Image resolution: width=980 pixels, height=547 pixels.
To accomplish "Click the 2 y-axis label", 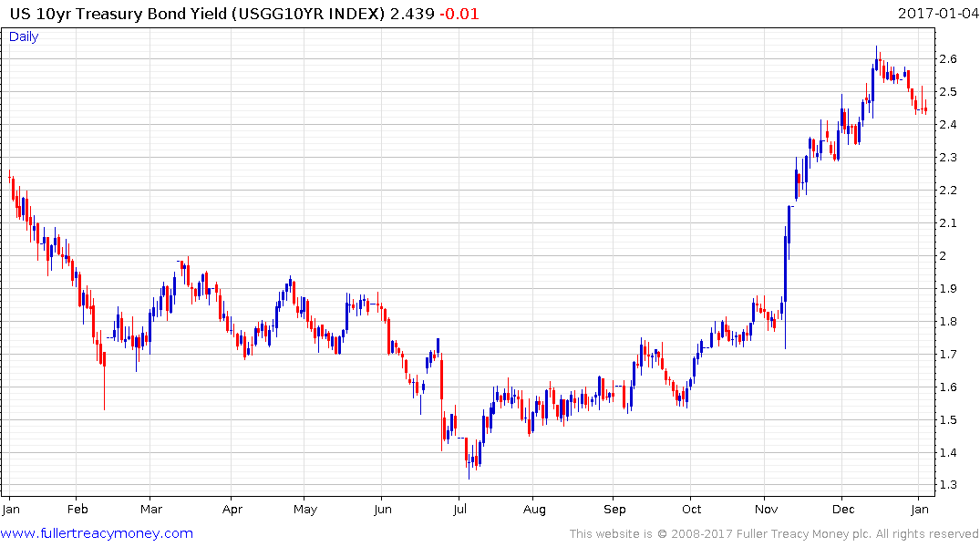I will point(944,255).
